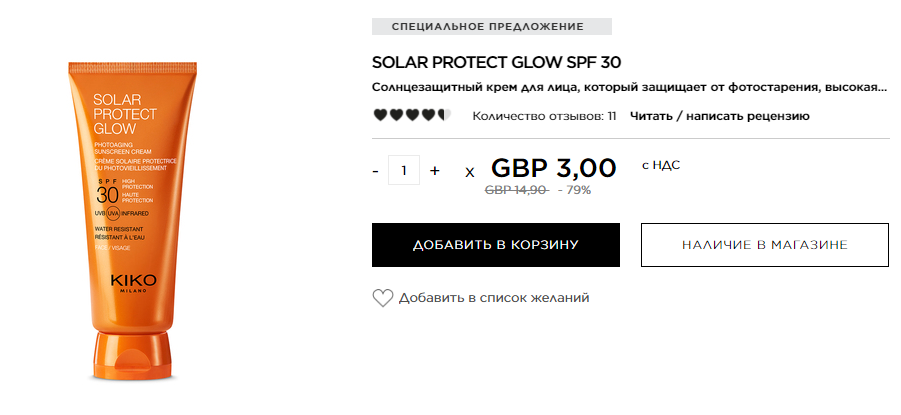Click the quantity input field
The image size is (901, 415).
click(404, 170)
